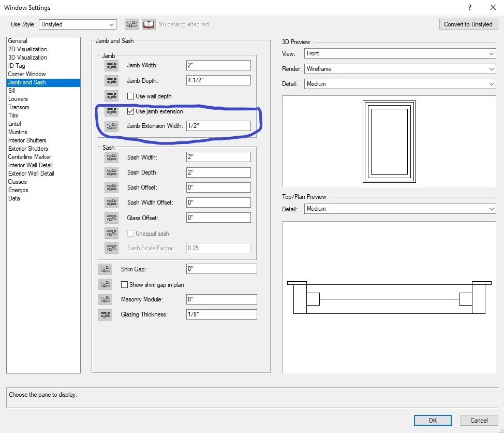Uncheck Use jamb extension
This screenshot has width=504, height=433.
coord(131,111)
